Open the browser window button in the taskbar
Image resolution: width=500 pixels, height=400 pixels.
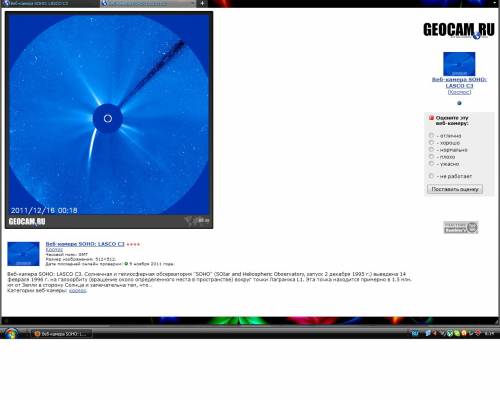[61, 334]
